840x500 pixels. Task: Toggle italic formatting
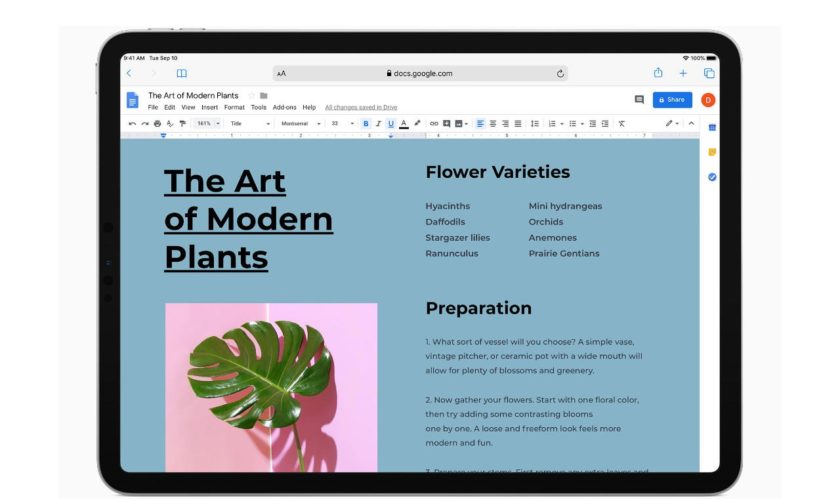(x=378, y=124)
